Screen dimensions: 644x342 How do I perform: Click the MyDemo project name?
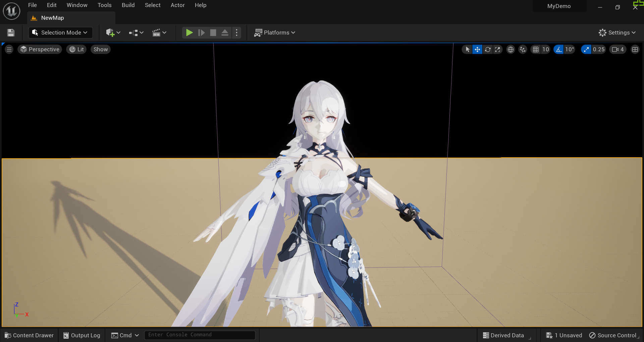559,6
